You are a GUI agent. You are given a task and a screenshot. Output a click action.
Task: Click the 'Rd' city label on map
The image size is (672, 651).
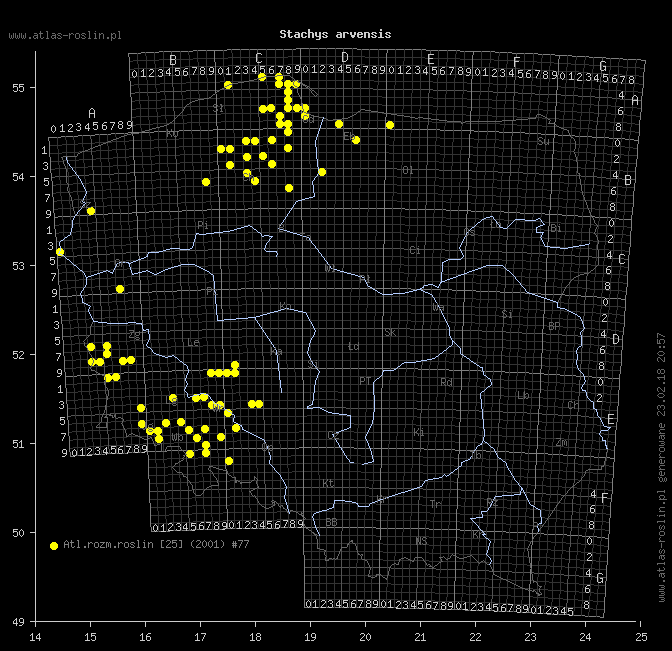tap(447, 382)
